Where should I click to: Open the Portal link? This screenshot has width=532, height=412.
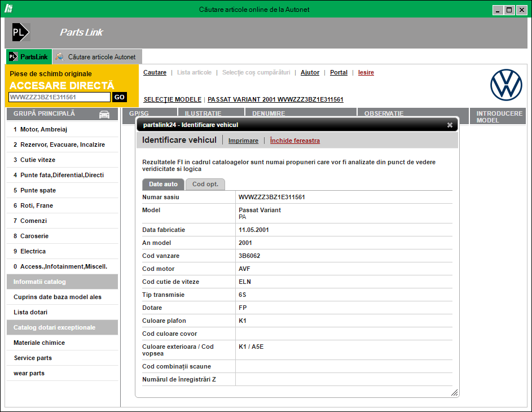tap(338, 72)
